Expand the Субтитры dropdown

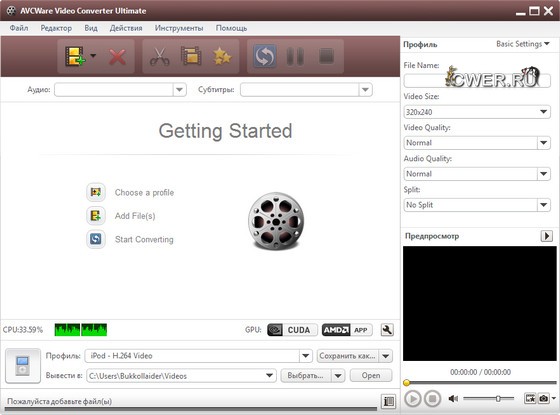click(365, 90)
